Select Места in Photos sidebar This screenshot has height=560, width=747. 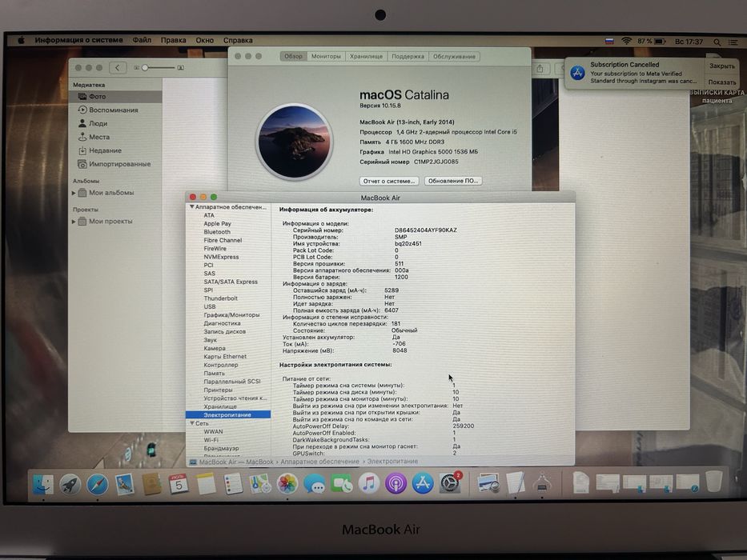coord(116,137)
